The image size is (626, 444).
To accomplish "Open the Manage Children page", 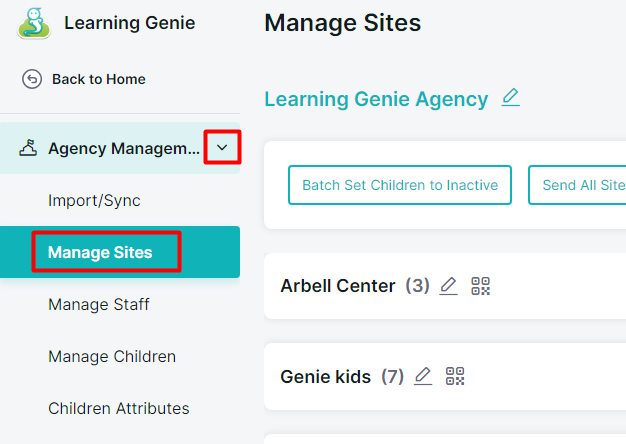I will tap(112, 356).
